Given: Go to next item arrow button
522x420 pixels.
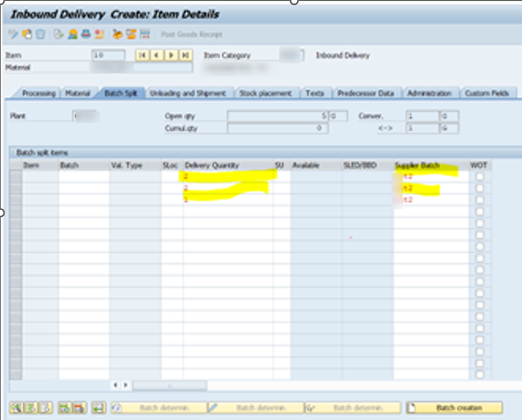Looking at the screenshot, I should (x=171, y=55).
